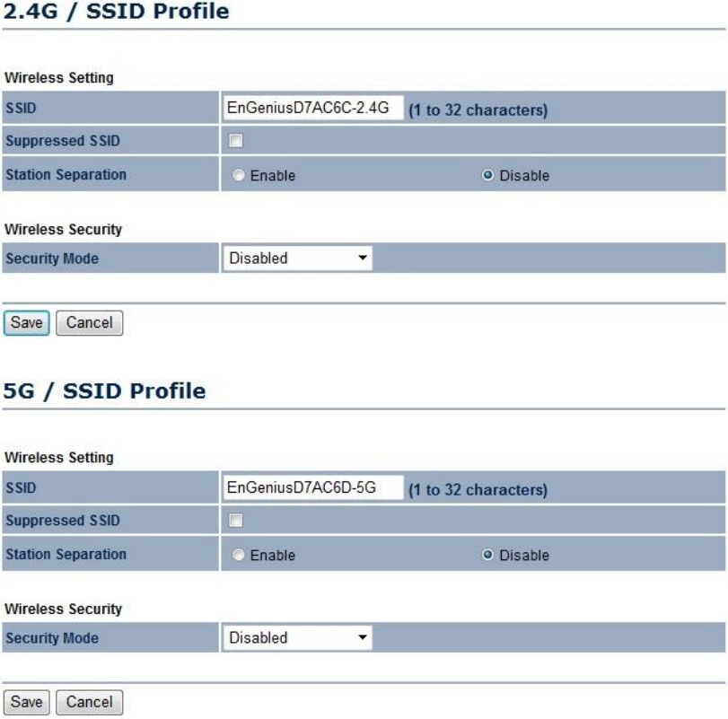Image resolution: width=728 pixels, height=719 pixels.
Task: Open the 2.4G Security Mode dropdown
Action: point(298,259)
